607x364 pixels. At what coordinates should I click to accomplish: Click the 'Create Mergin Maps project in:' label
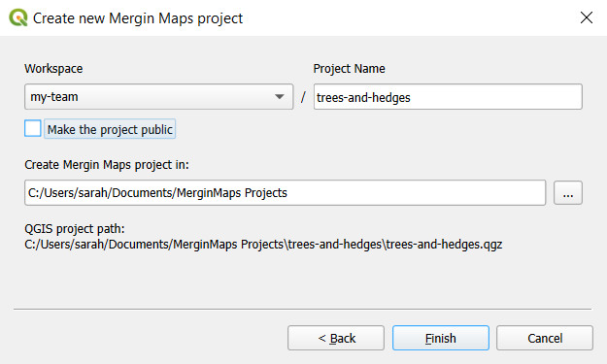(x=107, y=165)
